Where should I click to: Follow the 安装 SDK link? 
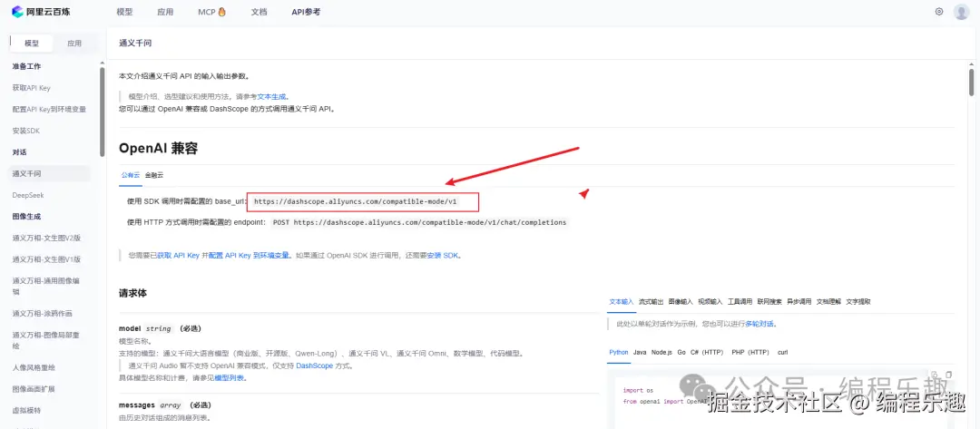point(443,256)
